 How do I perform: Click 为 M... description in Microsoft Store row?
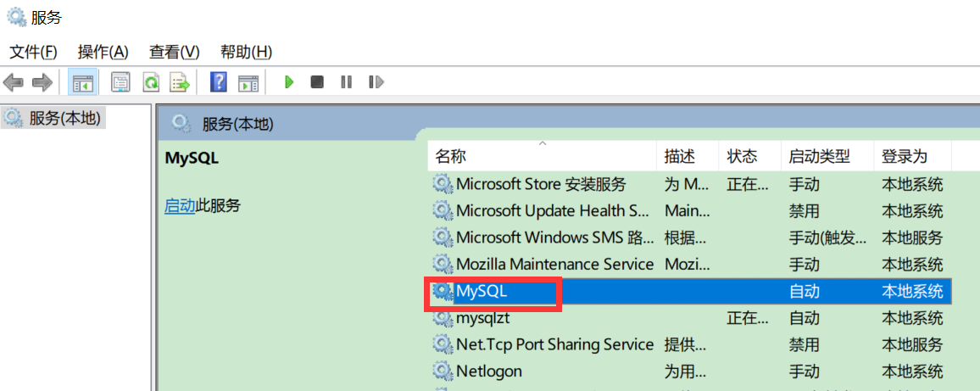click(x=686, y=184)
